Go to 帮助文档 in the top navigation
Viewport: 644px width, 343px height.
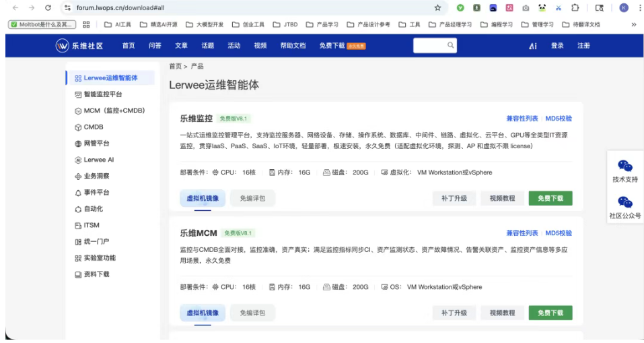coord(293,46)
